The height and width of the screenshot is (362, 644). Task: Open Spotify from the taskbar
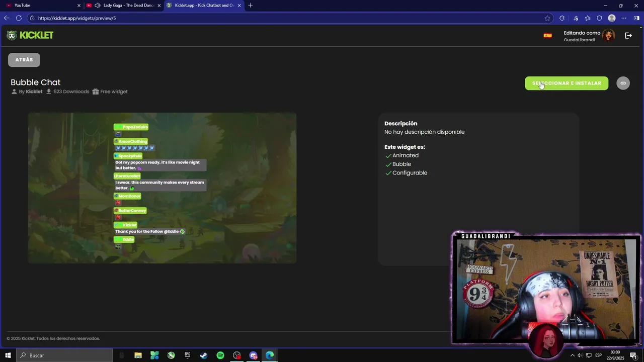coord(220,355)
